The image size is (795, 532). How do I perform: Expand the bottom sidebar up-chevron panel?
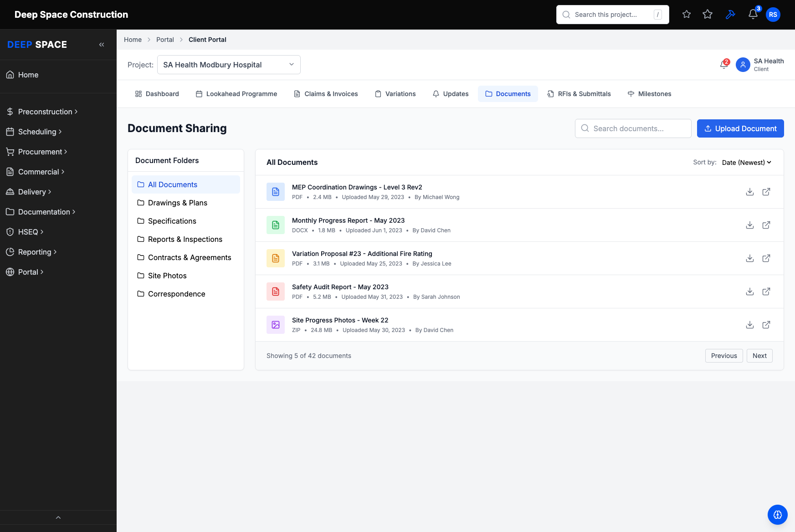(58, 517)
